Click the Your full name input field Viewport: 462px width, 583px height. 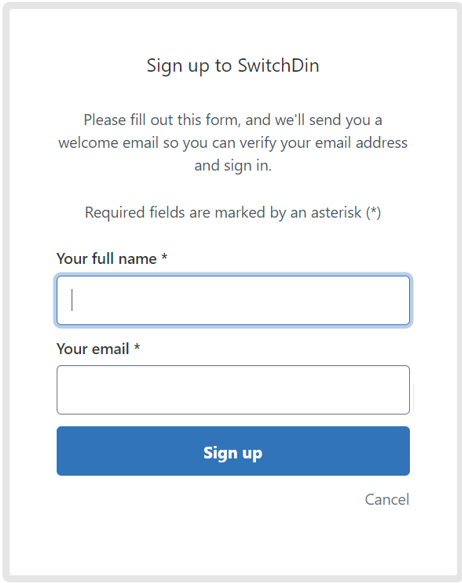coord(233,300)
